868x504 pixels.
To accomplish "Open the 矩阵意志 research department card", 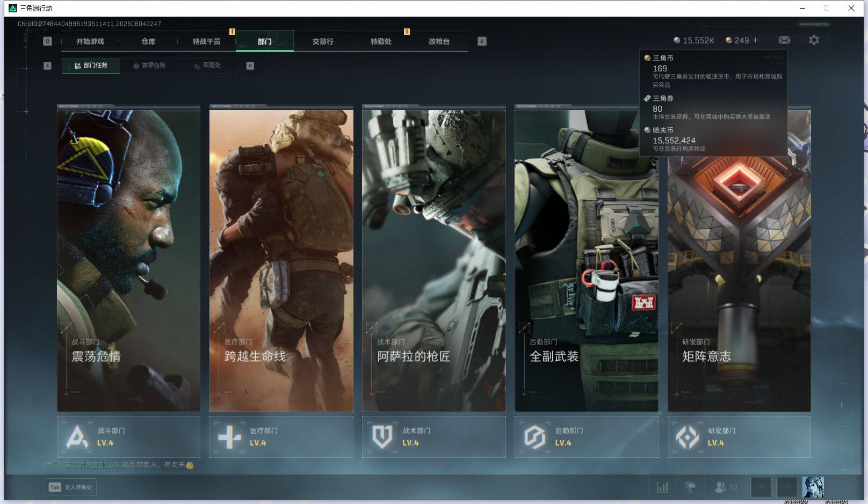I will click(x=739, y=260).
